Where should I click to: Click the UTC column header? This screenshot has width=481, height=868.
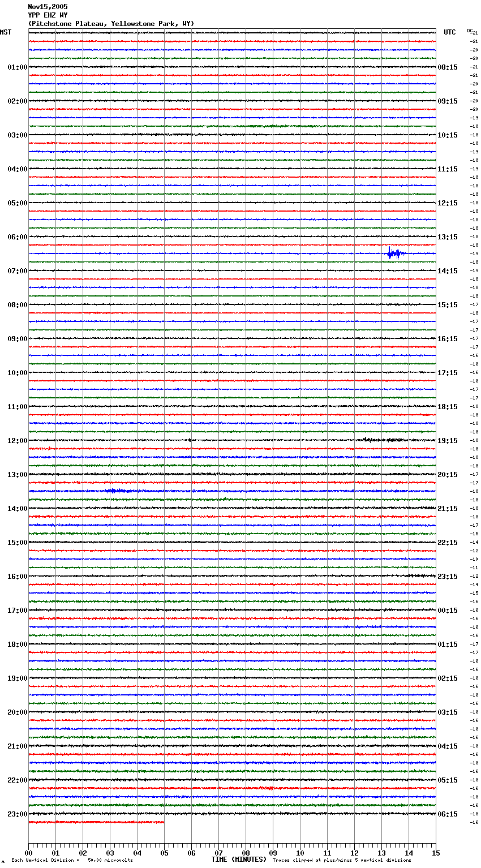tap(450, 32)
